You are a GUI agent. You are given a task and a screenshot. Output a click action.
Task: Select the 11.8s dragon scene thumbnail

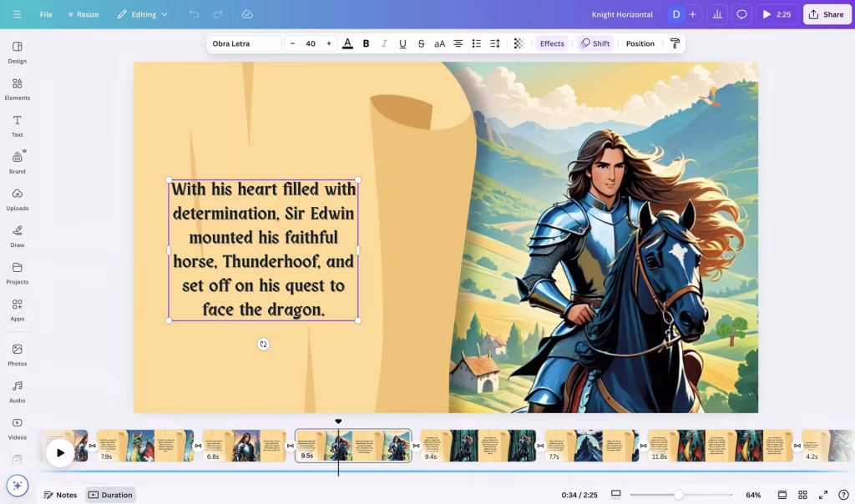(721, 446)
